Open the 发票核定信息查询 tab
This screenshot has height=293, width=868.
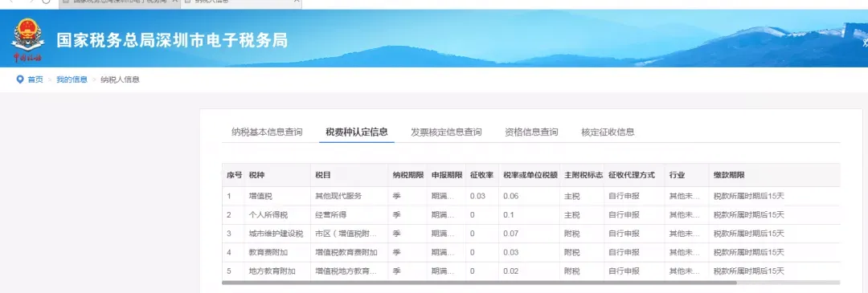pos(446,132)
